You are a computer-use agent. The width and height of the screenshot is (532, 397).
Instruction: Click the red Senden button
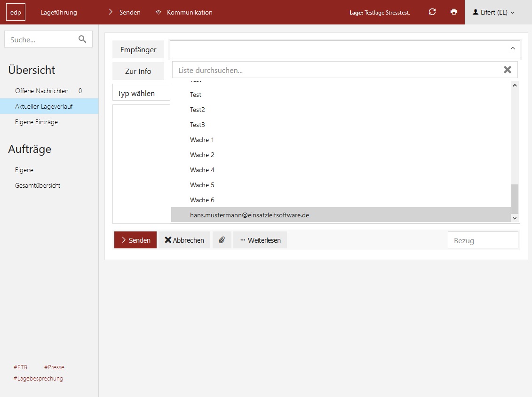[135, 240]
